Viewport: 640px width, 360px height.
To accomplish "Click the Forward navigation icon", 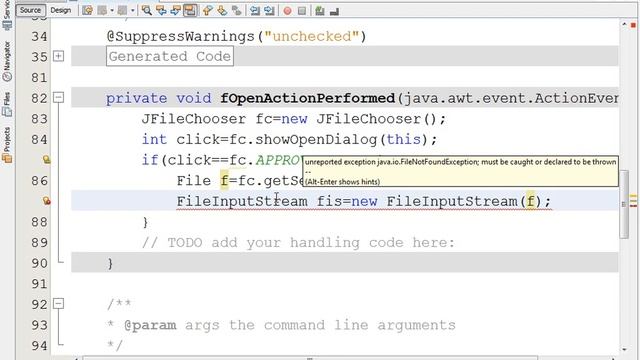I will [122, 11].
